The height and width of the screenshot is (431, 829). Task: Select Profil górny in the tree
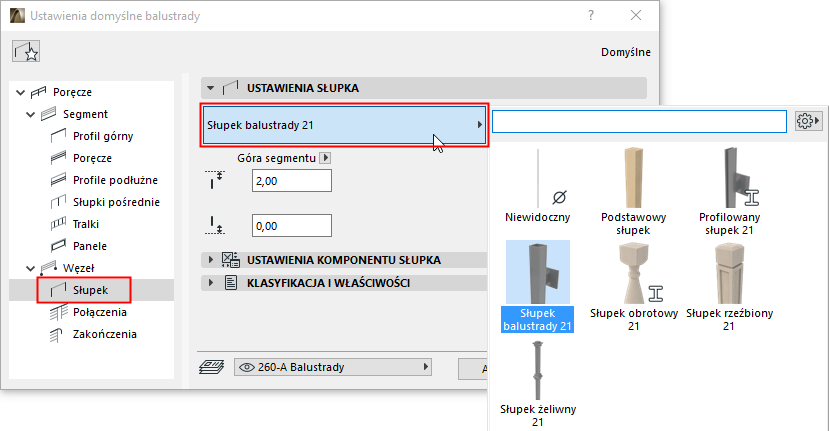103,136
